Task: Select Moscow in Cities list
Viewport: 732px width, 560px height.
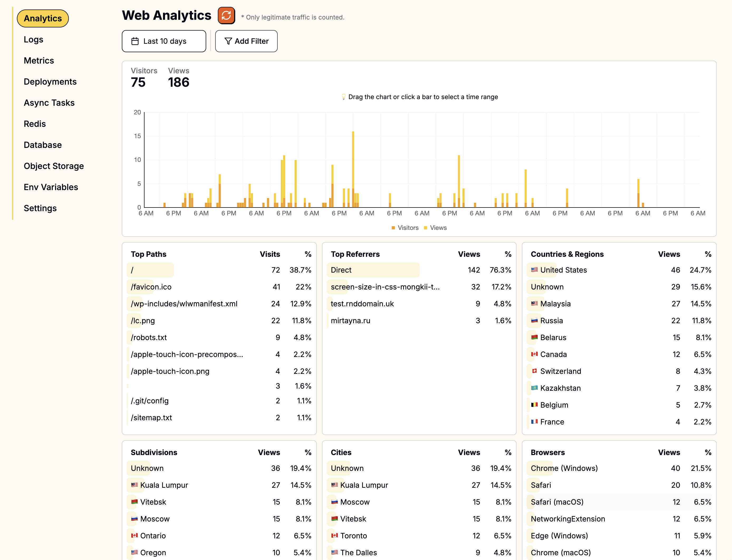Action: click(x=419, y=502)
